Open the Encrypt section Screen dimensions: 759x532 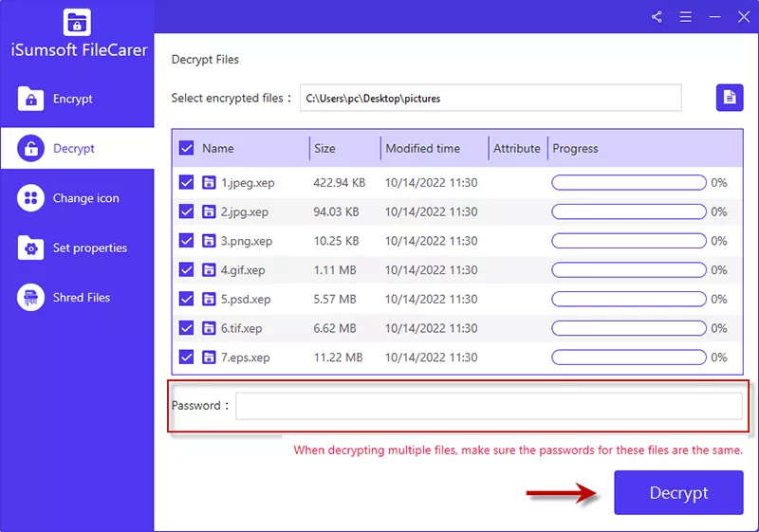click(x=73, y=100)
